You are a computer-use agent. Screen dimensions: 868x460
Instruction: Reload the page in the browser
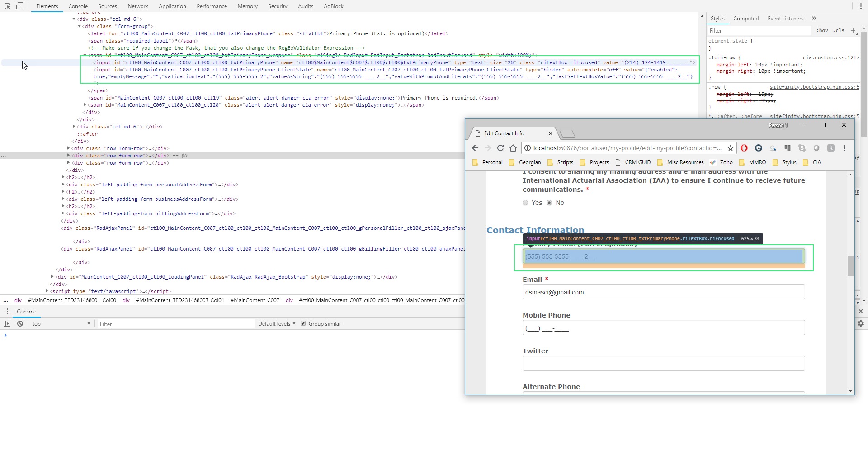(500, 148)
